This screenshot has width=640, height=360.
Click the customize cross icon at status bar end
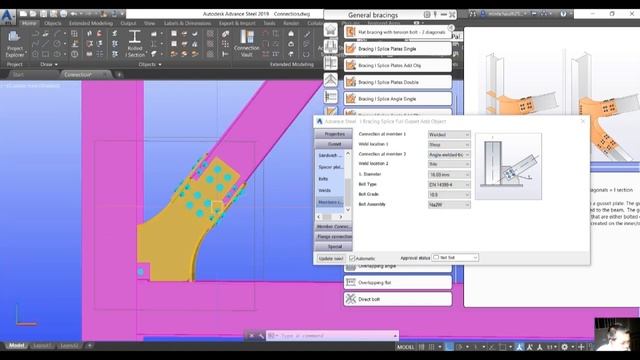click(581, 347)
